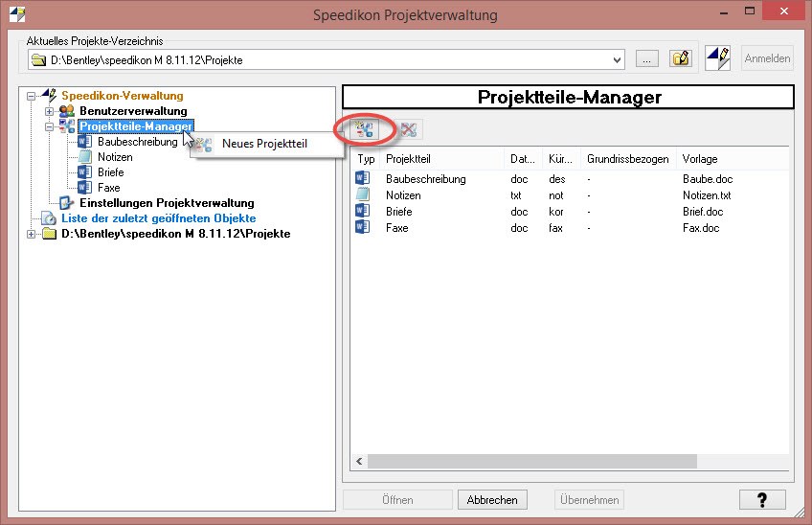Screen dimensions: 812x525
Task: Click Word icon next to Baubeschreibung in tree
Action: pos(84,142)
